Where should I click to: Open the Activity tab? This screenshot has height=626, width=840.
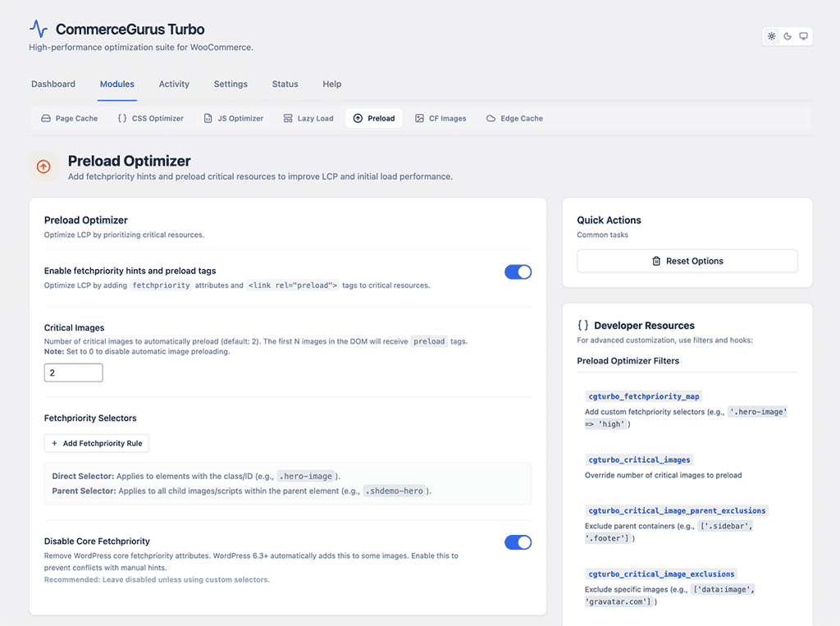click(x=174, y=85)
